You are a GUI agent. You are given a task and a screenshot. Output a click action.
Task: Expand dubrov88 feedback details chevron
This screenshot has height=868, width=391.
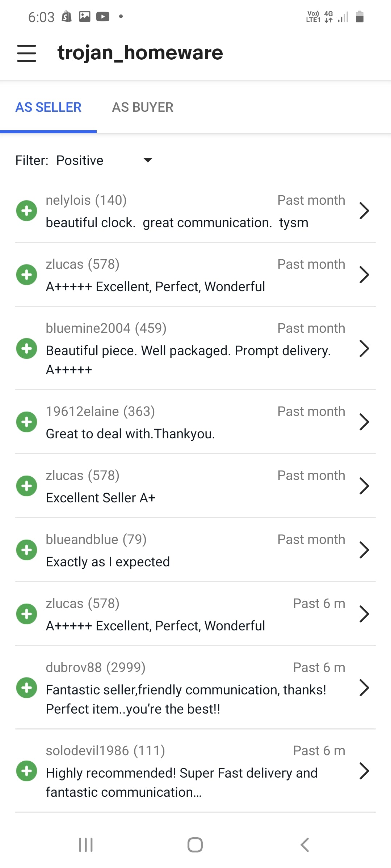(364, 688)
